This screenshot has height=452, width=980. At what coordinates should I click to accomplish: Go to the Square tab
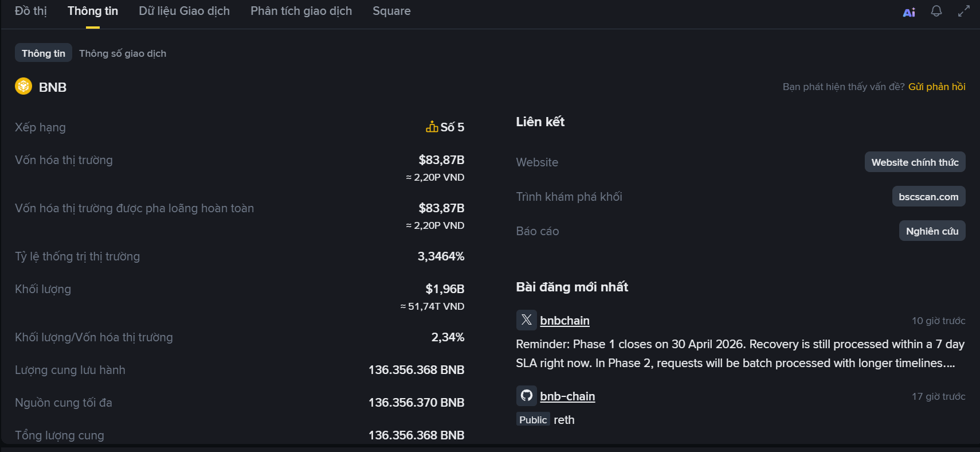[x=391, y=11]
